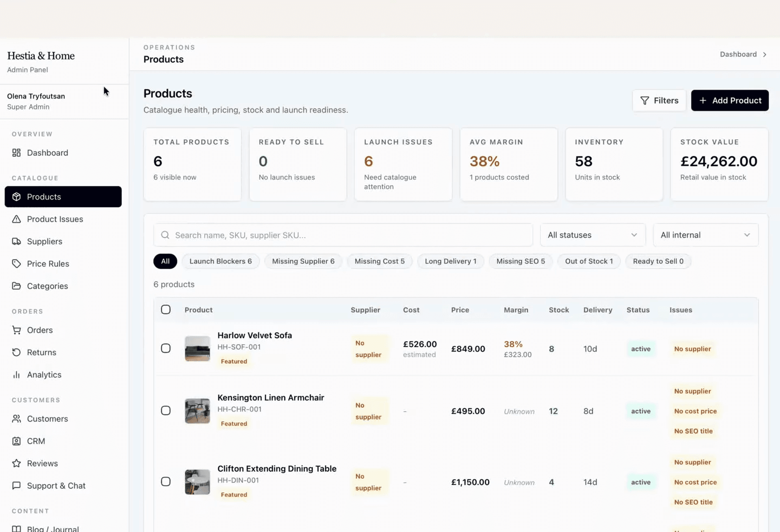Open the All statuses dropdown
This screenshot has height=532, width=780.
coord(593,235)
